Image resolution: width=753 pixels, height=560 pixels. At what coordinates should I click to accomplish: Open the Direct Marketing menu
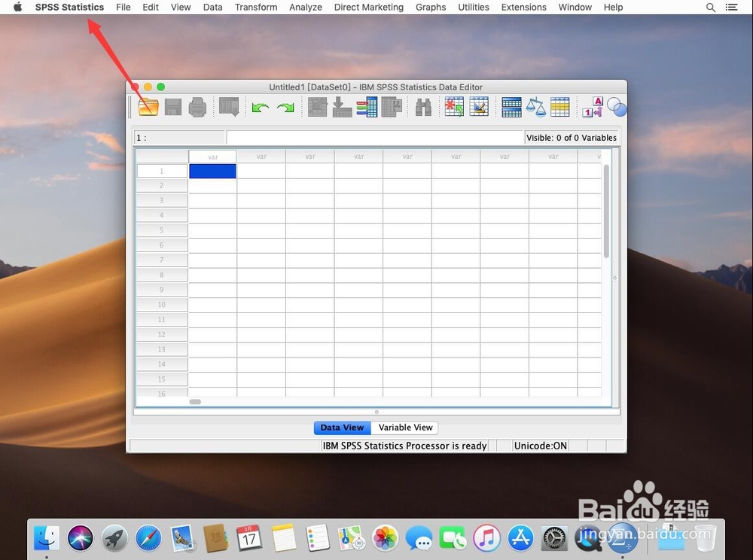368,8
